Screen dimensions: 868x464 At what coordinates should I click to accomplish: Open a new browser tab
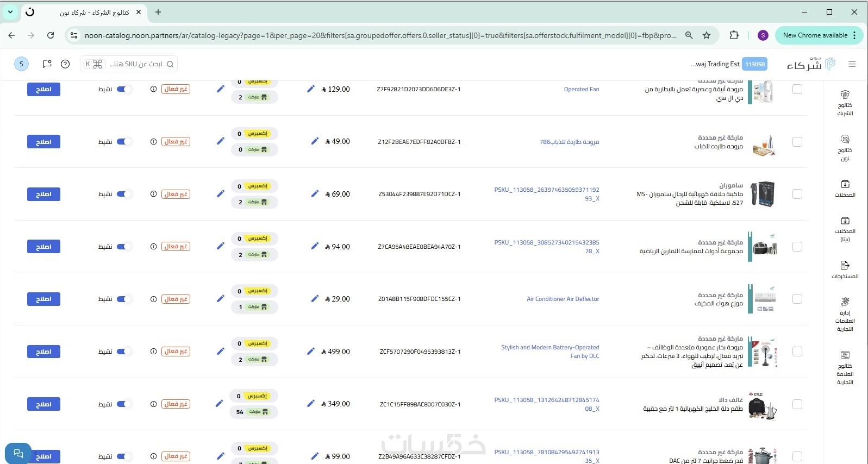click(x=158, y=12)
